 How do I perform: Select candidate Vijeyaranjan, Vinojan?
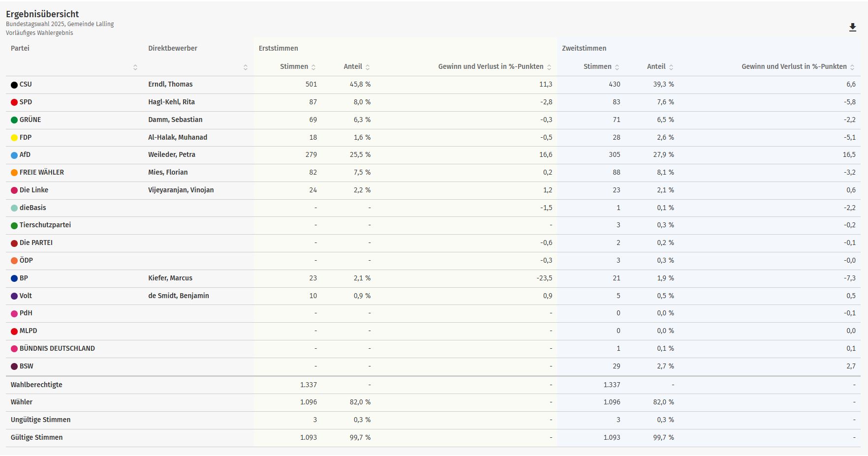click(181, 190)
